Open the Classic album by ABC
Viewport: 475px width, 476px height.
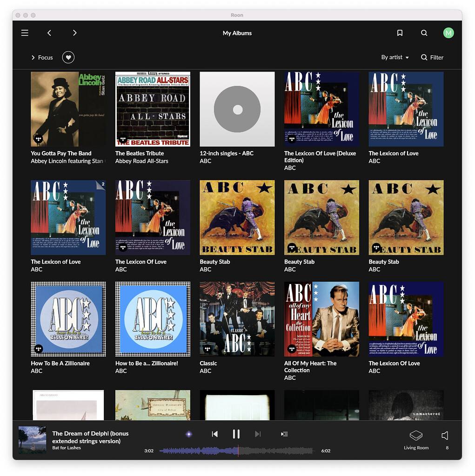click(x=237, y=319)
